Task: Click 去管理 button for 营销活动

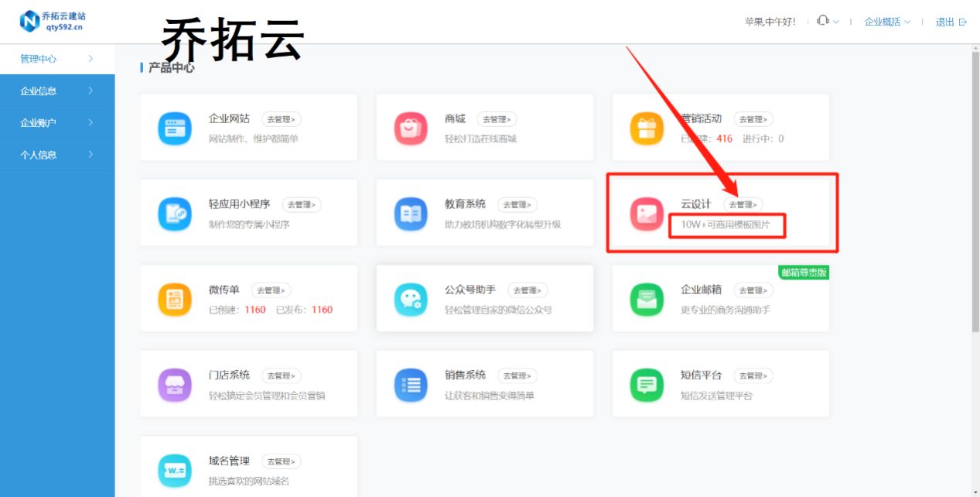Action: pyautogui.click(x=753, y=119)
